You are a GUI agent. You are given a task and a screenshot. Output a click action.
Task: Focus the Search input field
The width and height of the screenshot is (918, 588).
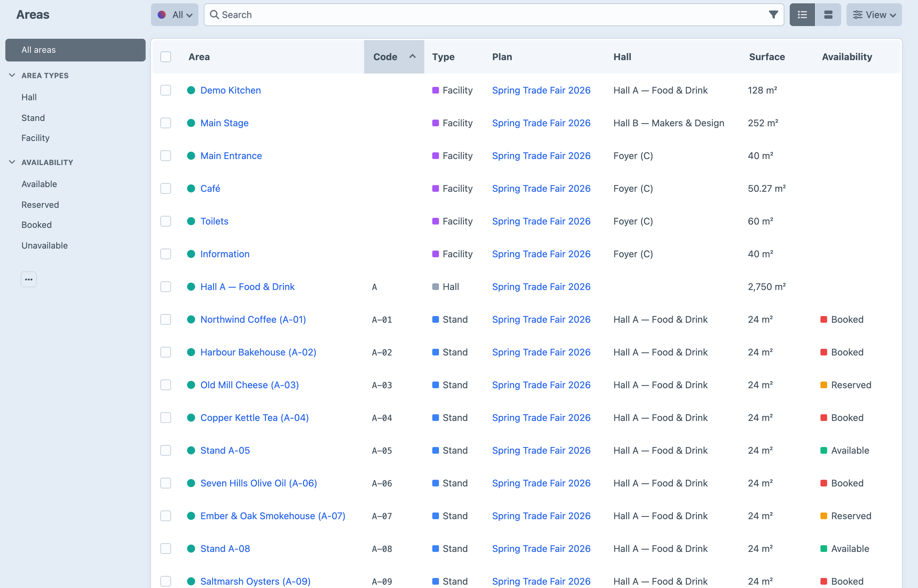(494, 15)
